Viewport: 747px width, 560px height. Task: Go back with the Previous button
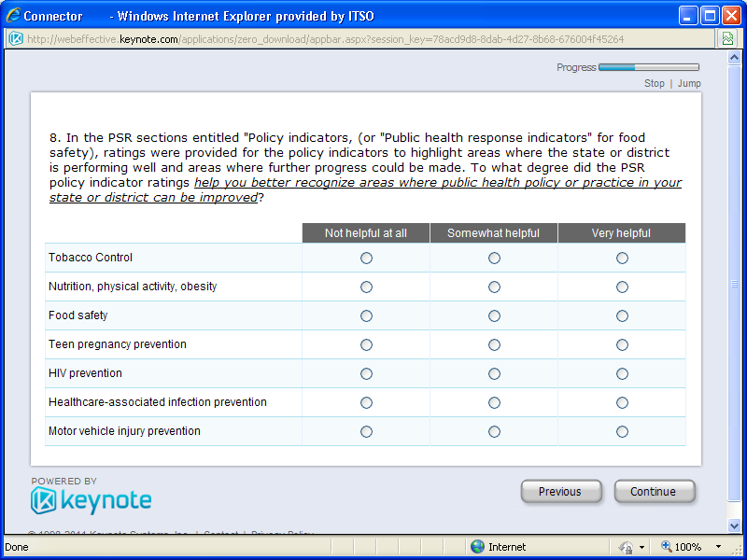tap(561, 492)
